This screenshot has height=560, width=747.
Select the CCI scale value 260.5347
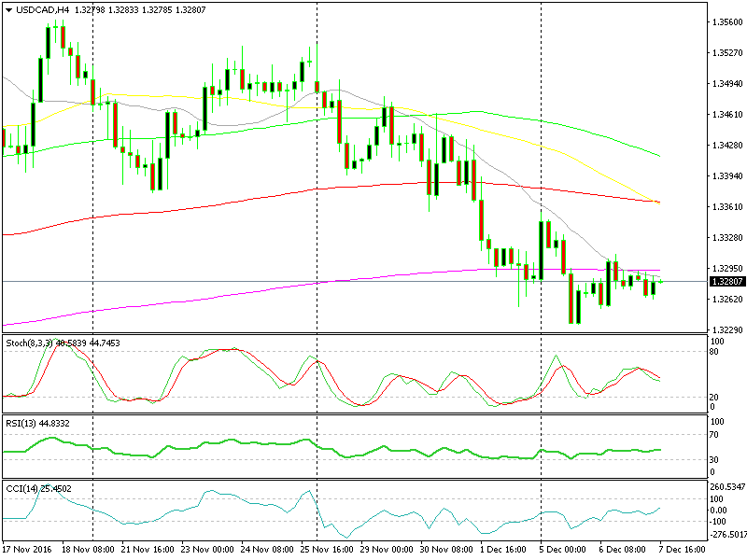tap(727, 486)
